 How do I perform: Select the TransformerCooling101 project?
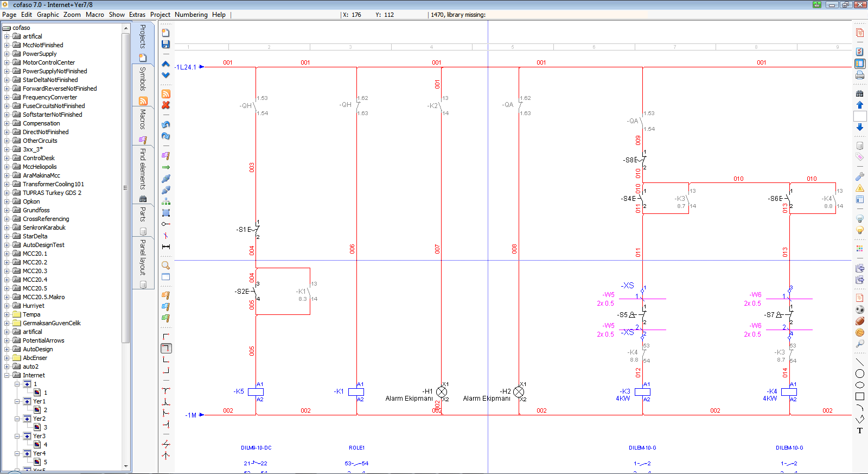(x=53, y=184)
